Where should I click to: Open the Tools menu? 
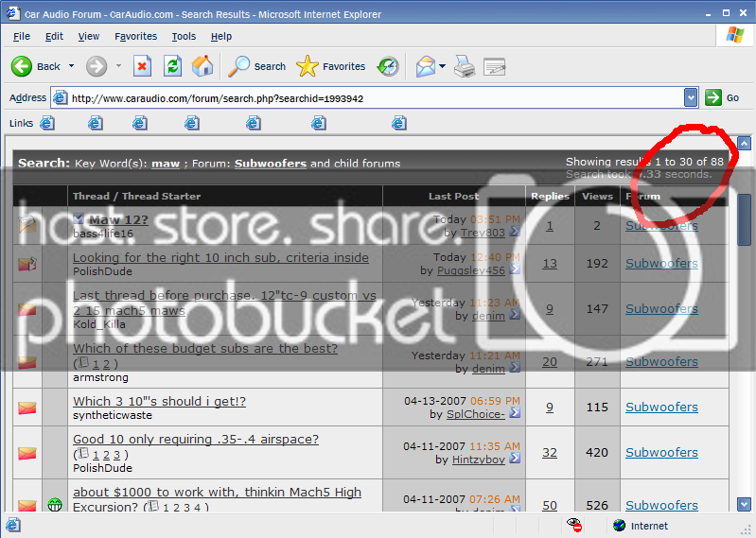coord(184,36)
